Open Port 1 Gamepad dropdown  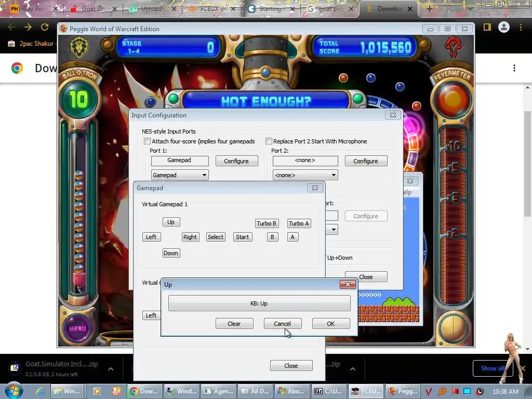(180, 175)
